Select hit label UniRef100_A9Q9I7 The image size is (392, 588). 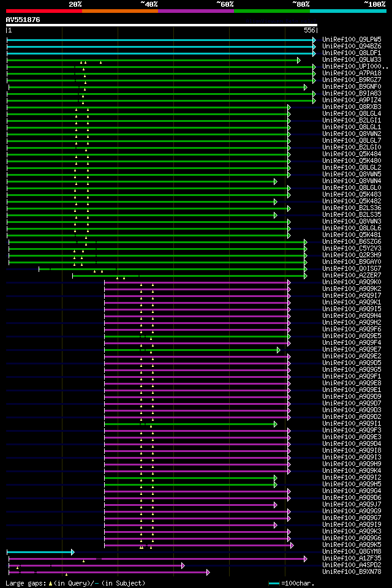(x=352, y=296)
